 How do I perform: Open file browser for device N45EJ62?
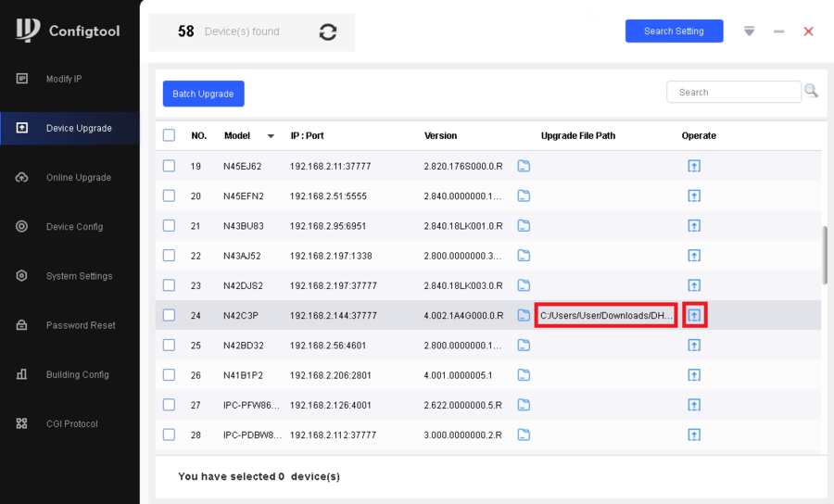click(x=524, y=166)
